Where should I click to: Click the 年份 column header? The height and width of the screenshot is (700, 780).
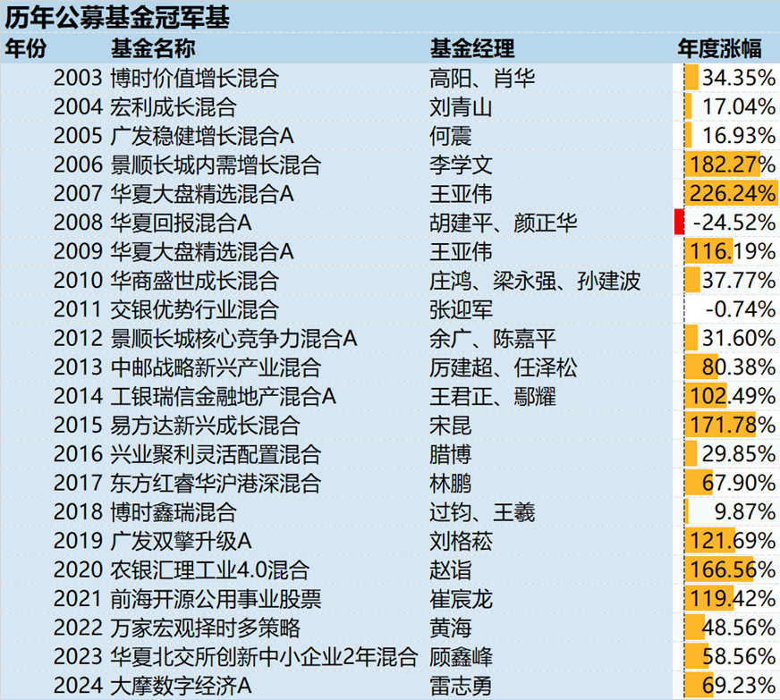pos(26,48)
